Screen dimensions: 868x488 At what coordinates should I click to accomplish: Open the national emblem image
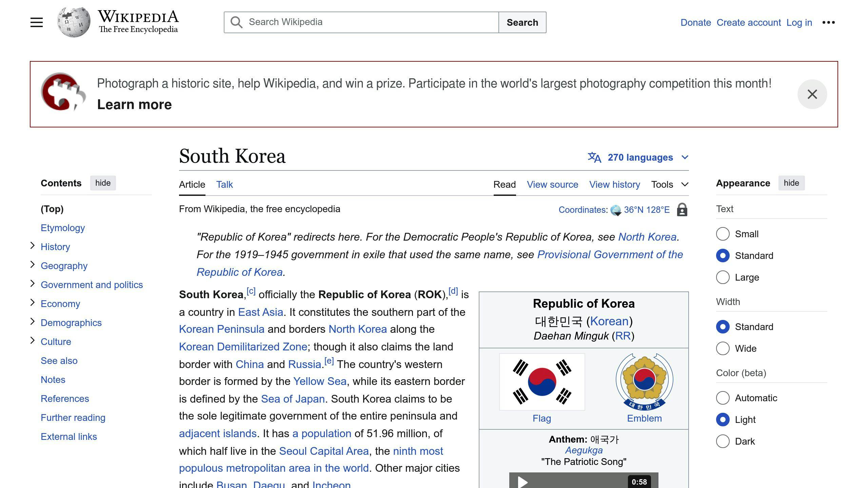644,382
